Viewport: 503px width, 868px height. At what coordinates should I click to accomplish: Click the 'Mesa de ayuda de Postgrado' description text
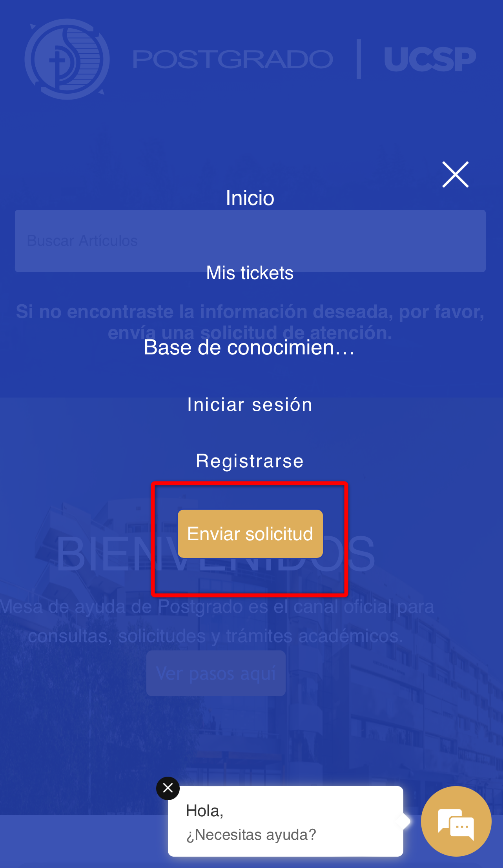point(217,621)
